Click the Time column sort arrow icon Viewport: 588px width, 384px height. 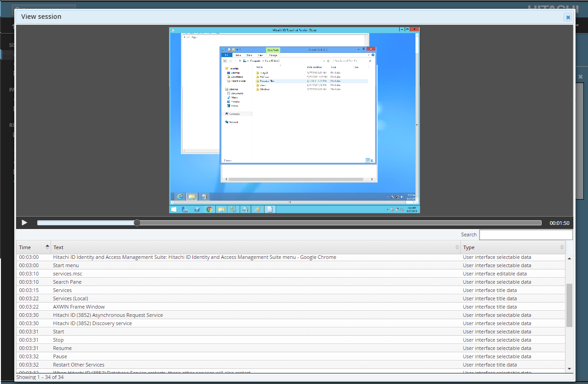click(47, 247)
